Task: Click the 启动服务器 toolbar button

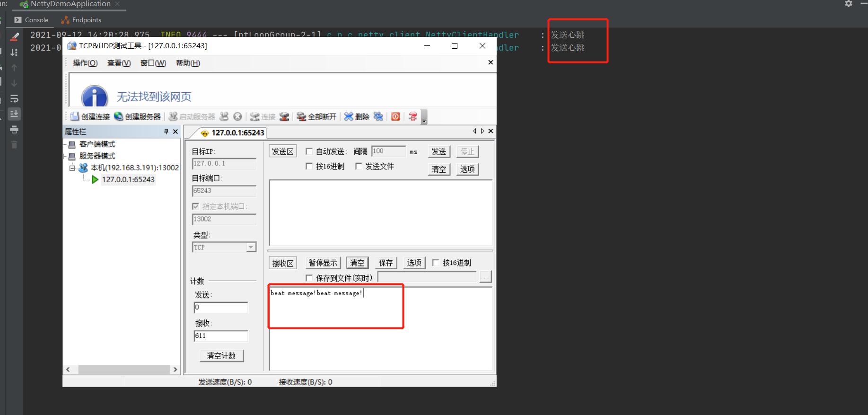Action: [x=192, y=116]
